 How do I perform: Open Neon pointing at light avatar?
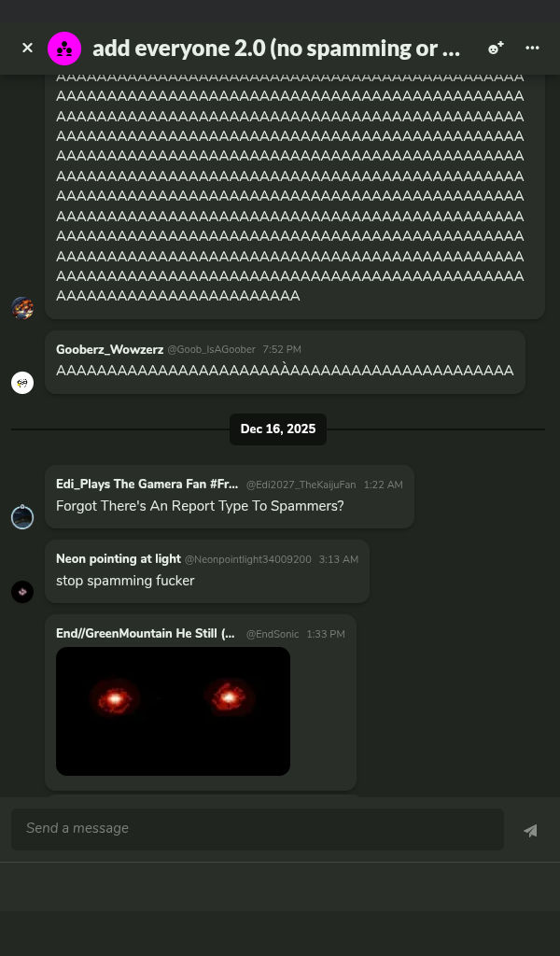tap(22, 592)
